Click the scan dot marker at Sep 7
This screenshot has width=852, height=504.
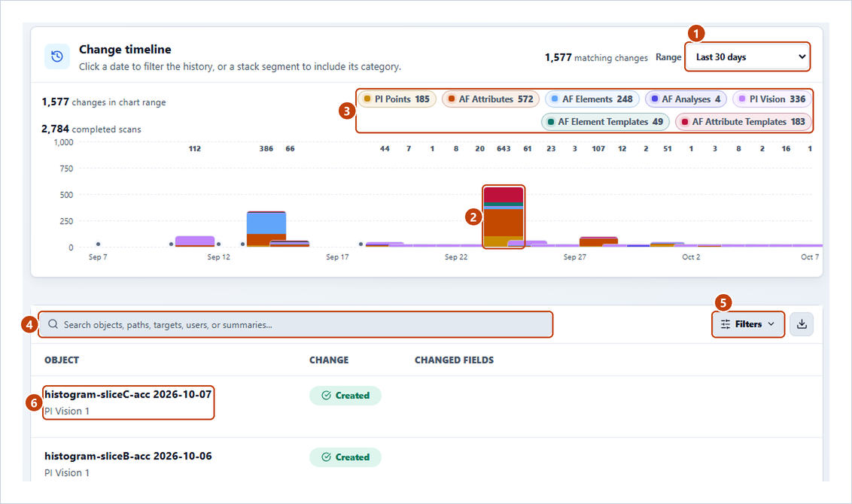pos(98,244)
